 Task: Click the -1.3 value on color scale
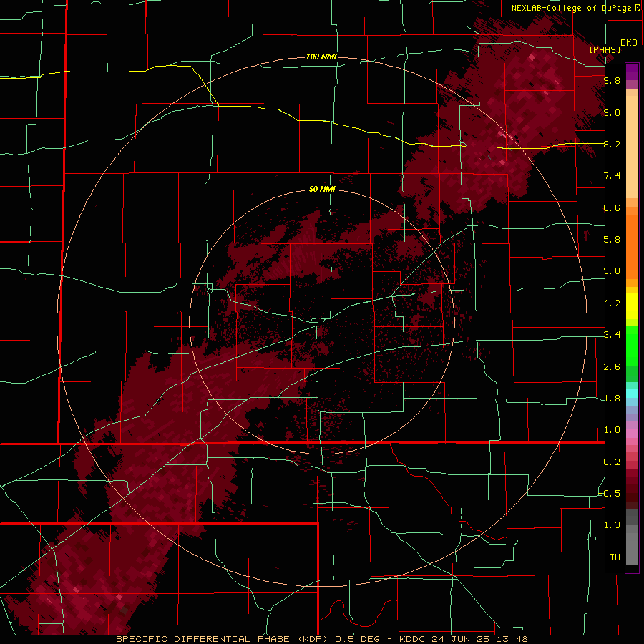coord(610,525)
